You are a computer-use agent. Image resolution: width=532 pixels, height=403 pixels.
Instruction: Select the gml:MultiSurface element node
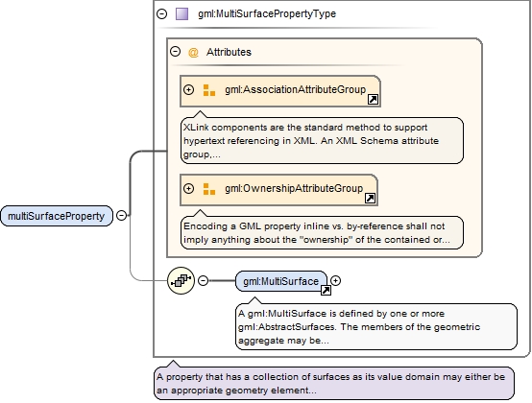281,281
